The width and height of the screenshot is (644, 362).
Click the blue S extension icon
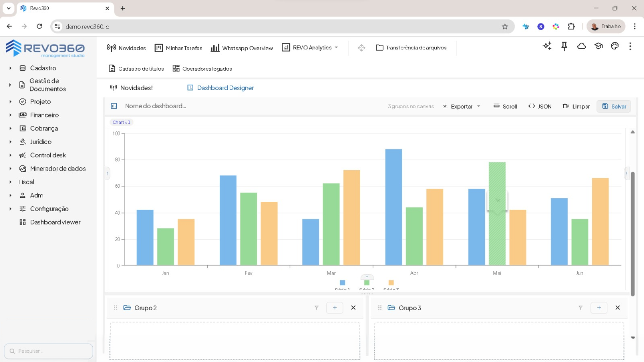tap(541, 26)
